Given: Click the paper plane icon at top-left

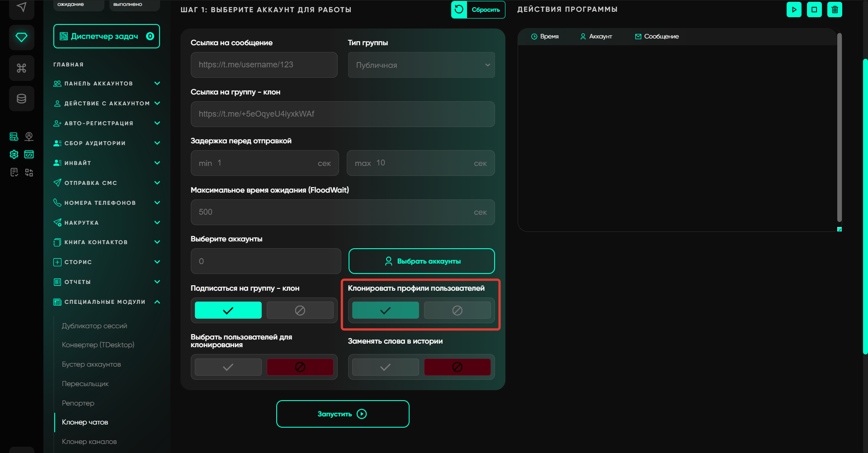Looking at the screenshot, I should coord(21,7).
